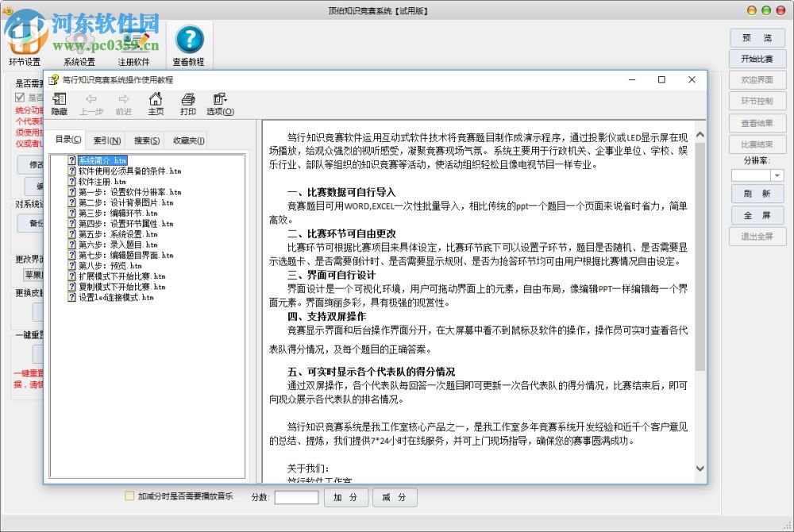Enable the 加减分时是否需要播放音乐 checkbox
This screenshot has width=794, height=532.
129,495
